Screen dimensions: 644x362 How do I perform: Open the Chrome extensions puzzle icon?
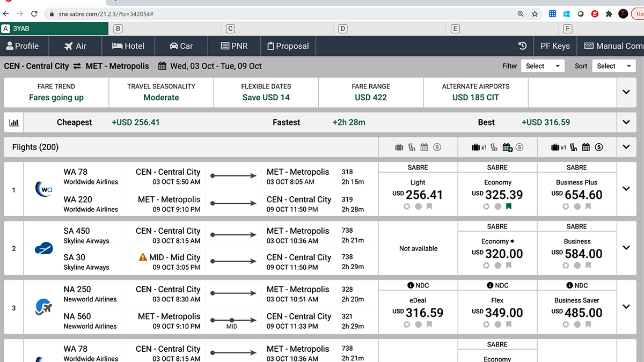click(609, 14)
